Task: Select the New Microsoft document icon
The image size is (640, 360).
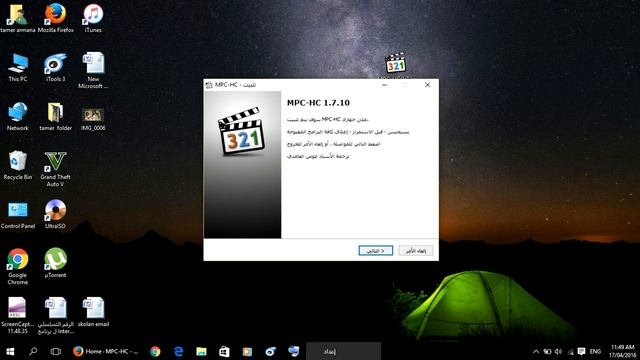Action: coord(93,70)
